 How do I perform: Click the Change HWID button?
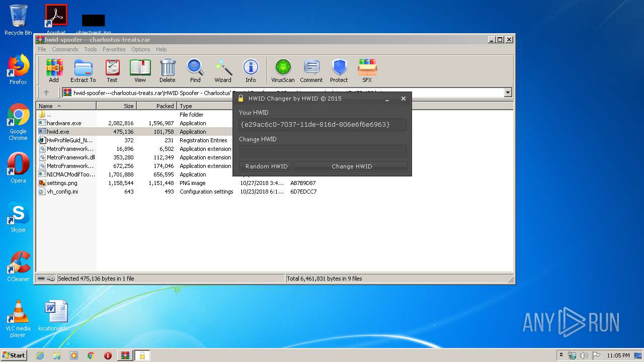(x=352, y=166)
